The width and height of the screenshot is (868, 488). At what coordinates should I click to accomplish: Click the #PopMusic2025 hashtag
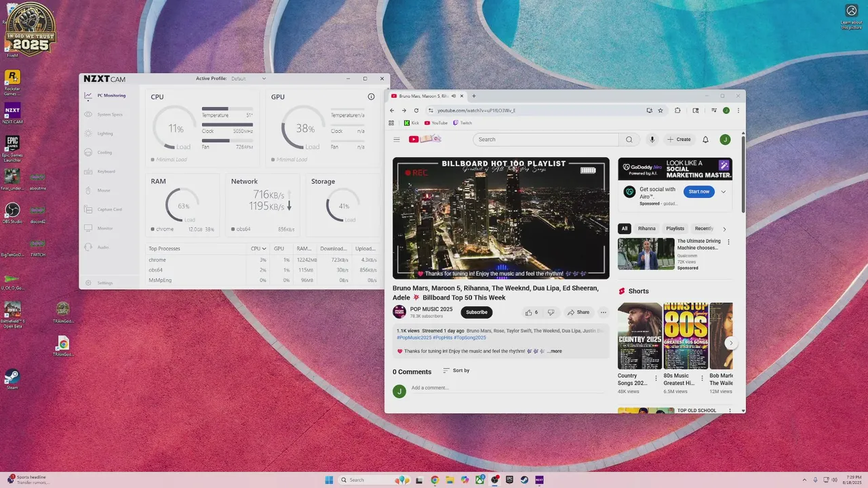coord(414,338)
